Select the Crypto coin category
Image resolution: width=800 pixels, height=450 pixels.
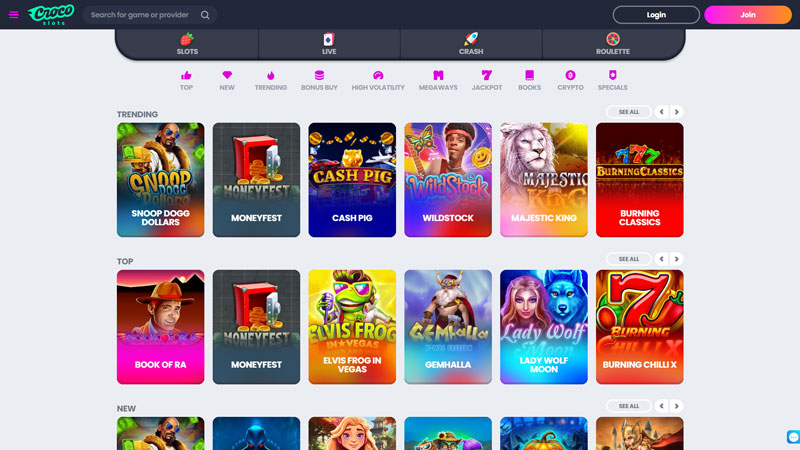coord(570,81)
